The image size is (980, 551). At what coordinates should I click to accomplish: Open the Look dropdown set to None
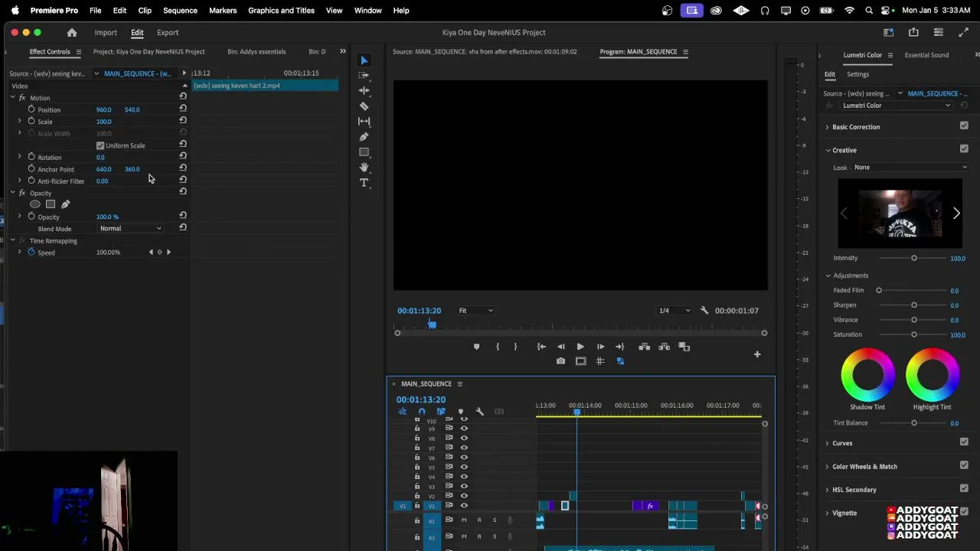pos(911,168)
